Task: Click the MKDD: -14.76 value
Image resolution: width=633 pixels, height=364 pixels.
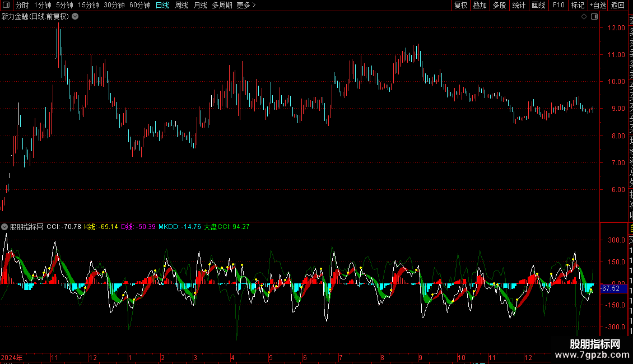Action: [180, 227]
